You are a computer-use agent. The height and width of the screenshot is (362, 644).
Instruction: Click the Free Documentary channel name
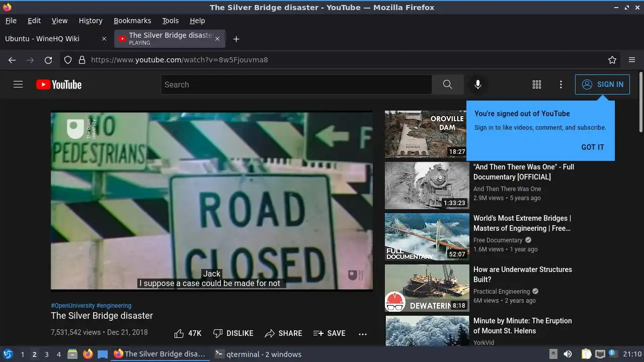[x=498, y=240]
